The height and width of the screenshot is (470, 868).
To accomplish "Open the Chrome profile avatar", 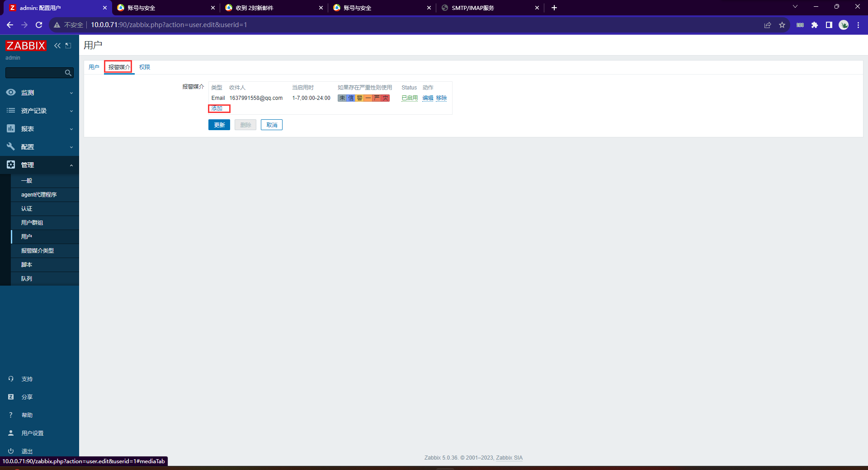I will [x=844, y=25].
